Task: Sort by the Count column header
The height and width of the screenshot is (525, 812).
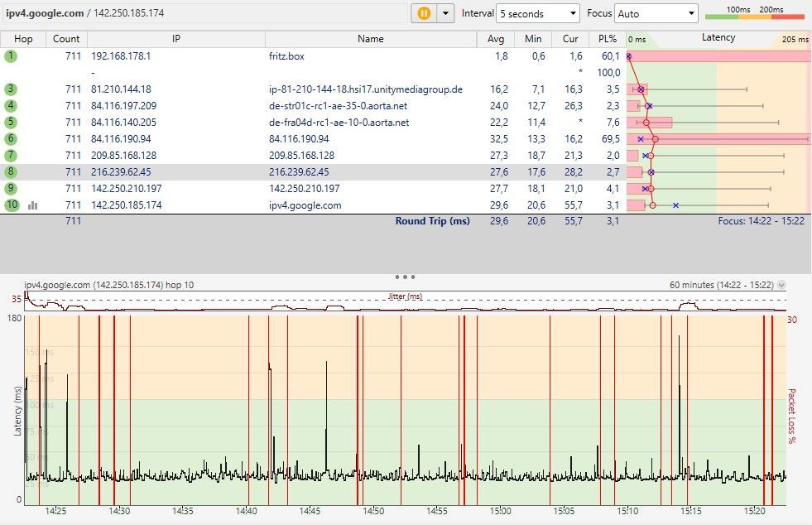Action: [x=66, y=39]
